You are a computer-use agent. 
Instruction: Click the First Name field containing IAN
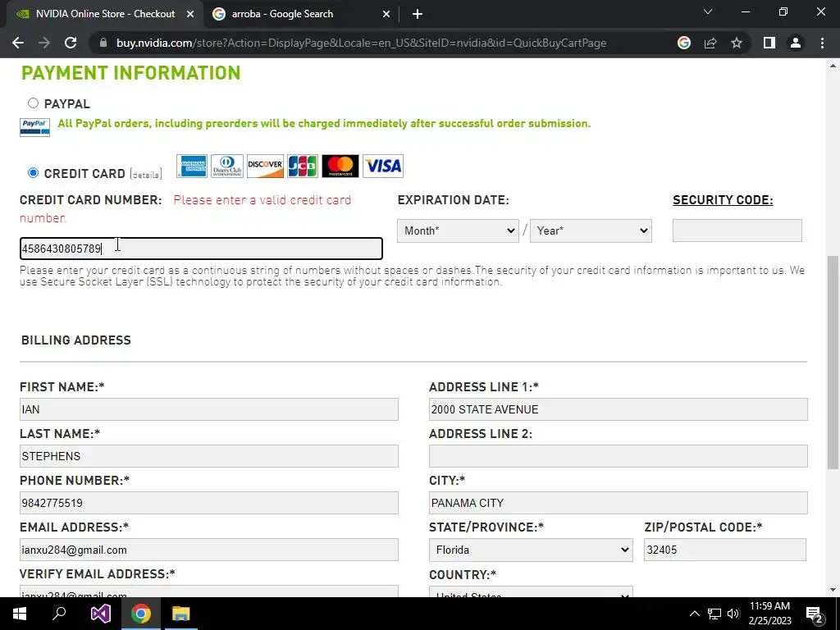click(x=209, y=409)
